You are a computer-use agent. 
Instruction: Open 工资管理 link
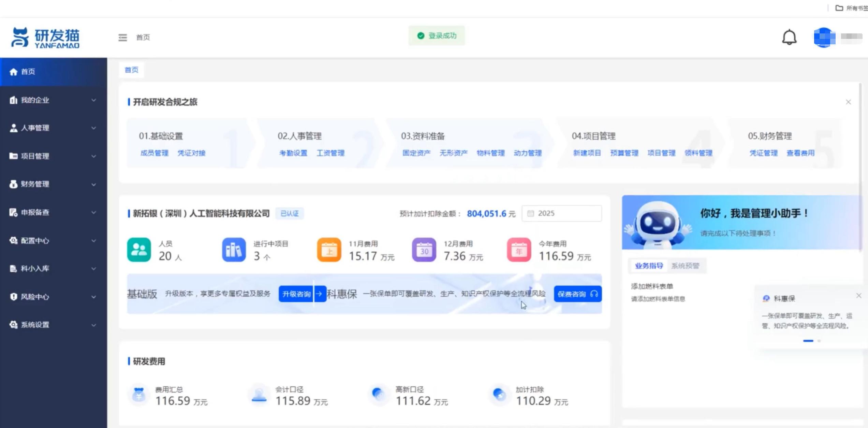click(330, 153)
